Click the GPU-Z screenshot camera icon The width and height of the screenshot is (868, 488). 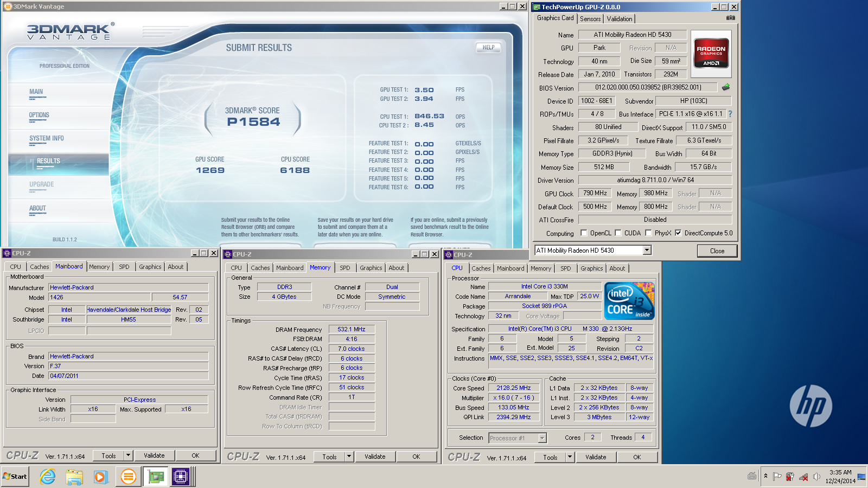[730, 18]
